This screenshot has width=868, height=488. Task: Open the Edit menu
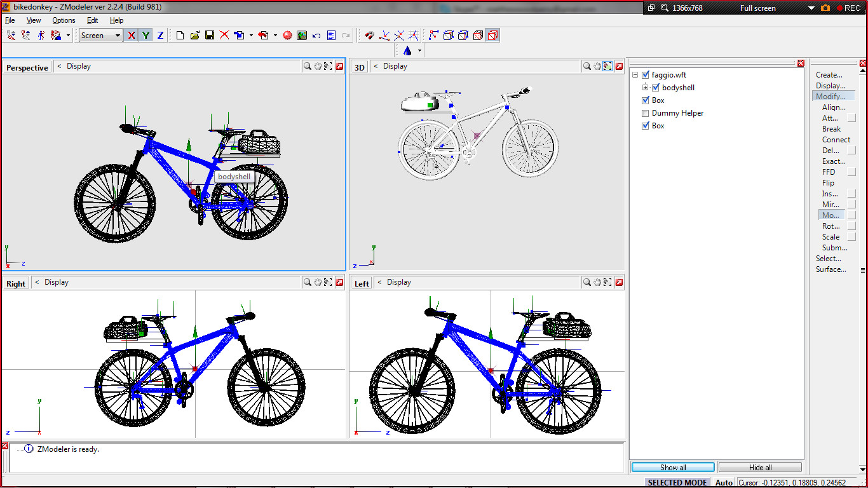[x=92, y=20]
